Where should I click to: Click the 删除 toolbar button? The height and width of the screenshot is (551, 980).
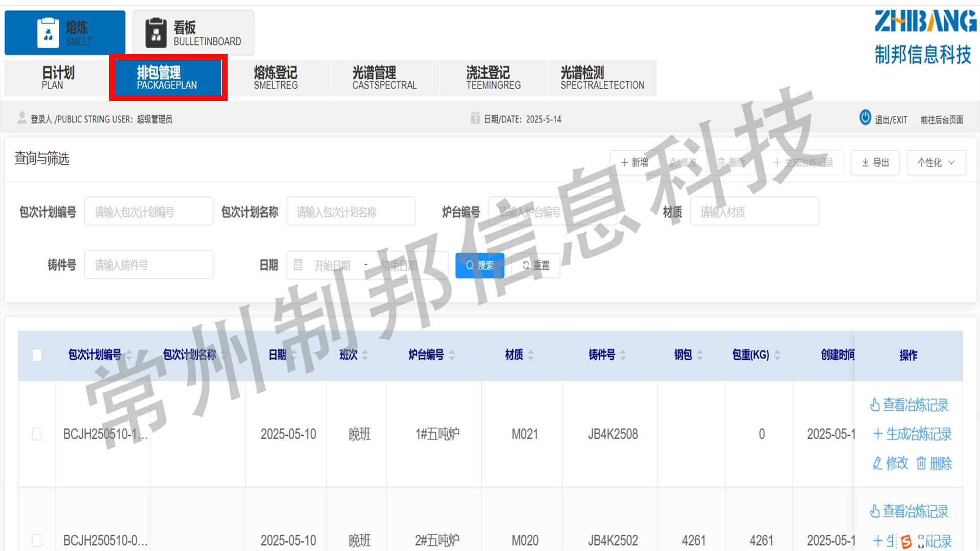(731, 162)
